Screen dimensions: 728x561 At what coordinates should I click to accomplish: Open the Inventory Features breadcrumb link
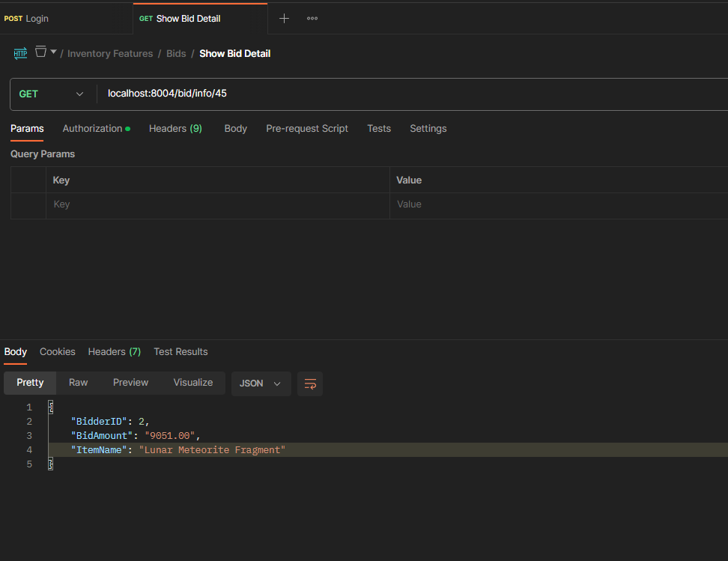coord(110,54)
